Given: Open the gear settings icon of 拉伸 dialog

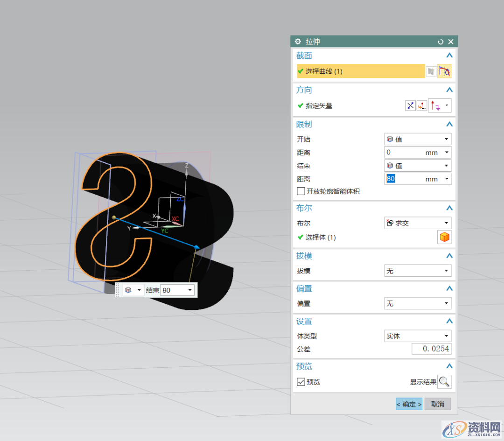Looking at the screenshot, I should [298, 42].
